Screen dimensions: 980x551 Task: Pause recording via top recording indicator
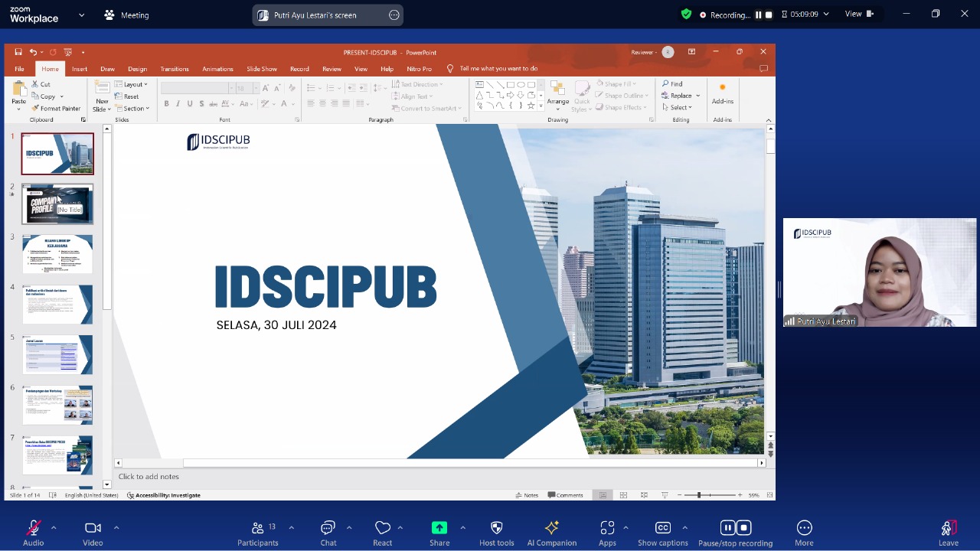coord(759,15)
